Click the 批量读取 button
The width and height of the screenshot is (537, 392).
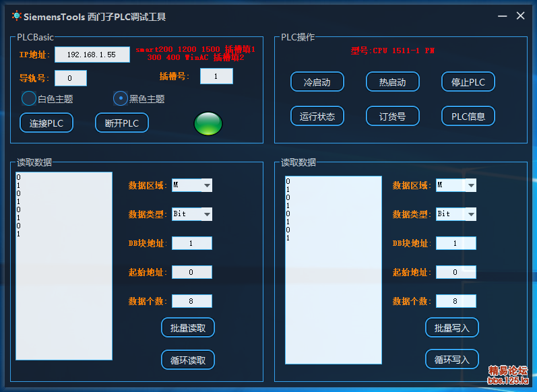click(x=188, y=327)
